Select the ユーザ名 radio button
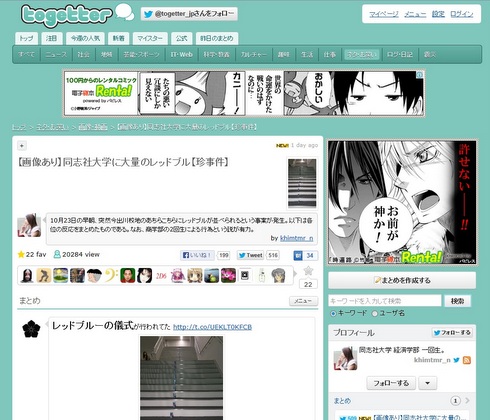The height and width of the screenshot is (420, 490). (x=375, y=313)
